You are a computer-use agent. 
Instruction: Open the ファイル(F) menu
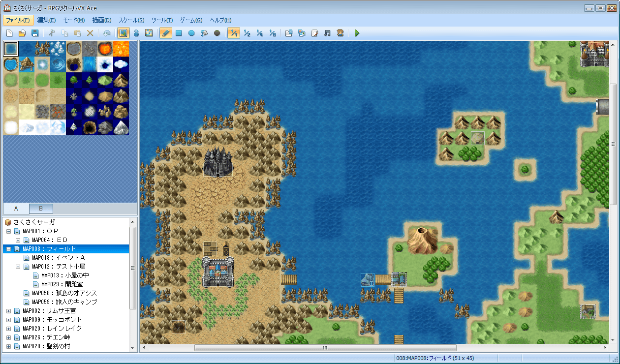pos(18,20)
